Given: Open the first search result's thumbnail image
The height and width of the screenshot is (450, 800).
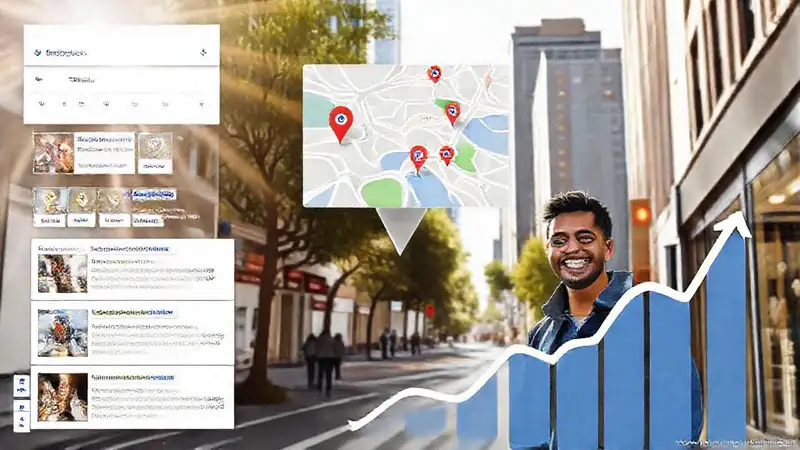Looking at the screenshot, I should [62, 273].
